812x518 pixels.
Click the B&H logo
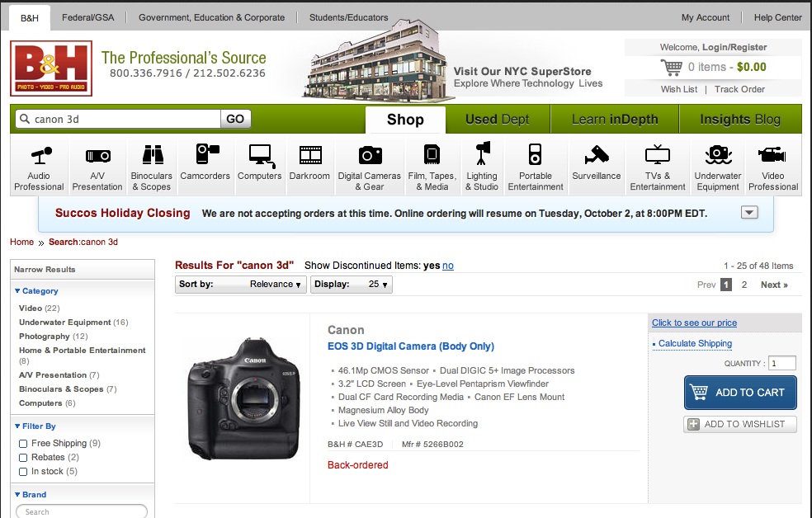pos(51,68)
